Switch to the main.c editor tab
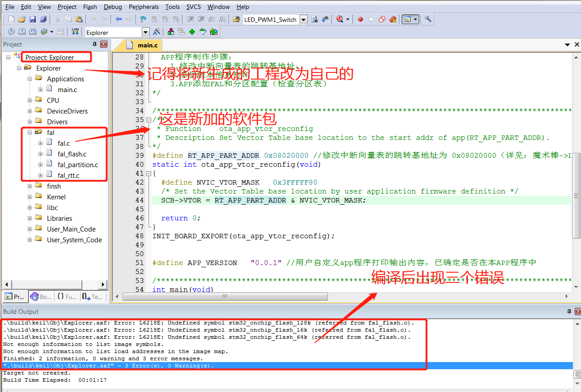This screenshot has height=392, width=581. [143, 45]
